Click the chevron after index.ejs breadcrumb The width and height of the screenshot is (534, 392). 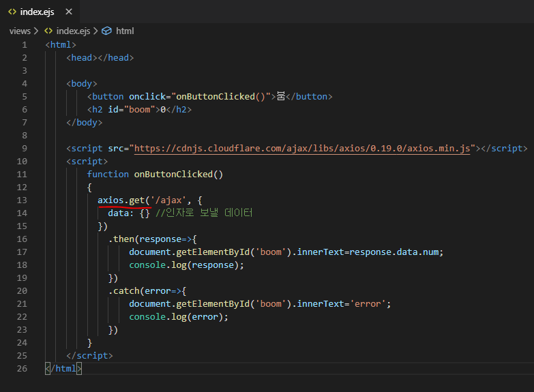coord(96,31)
